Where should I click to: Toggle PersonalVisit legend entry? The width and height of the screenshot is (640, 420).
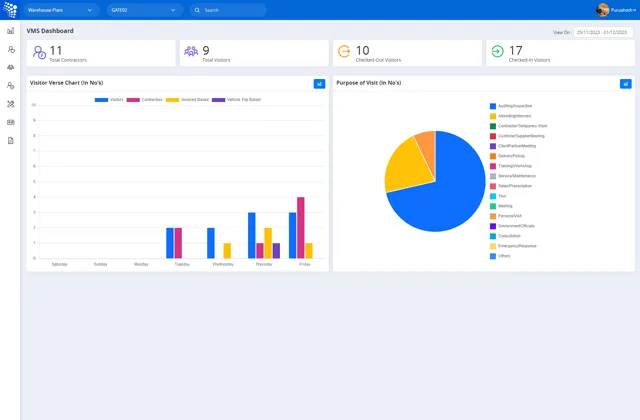(506, 216)
